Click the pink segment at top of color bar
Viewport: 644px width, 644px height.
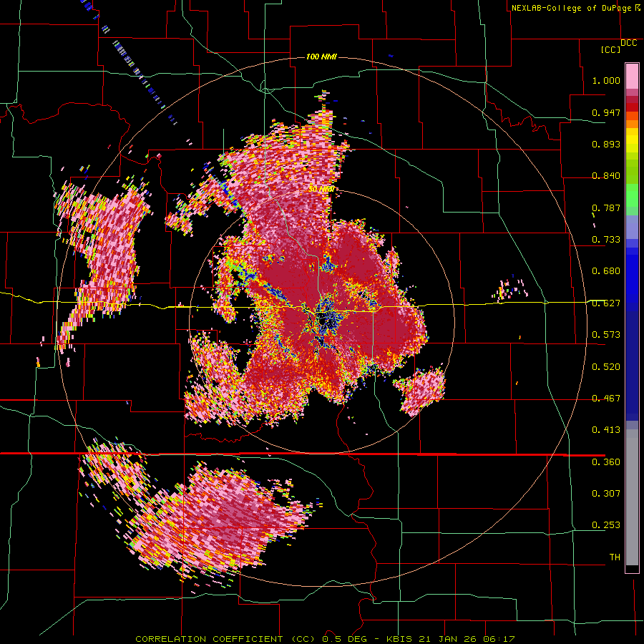[x=632, y=76]
